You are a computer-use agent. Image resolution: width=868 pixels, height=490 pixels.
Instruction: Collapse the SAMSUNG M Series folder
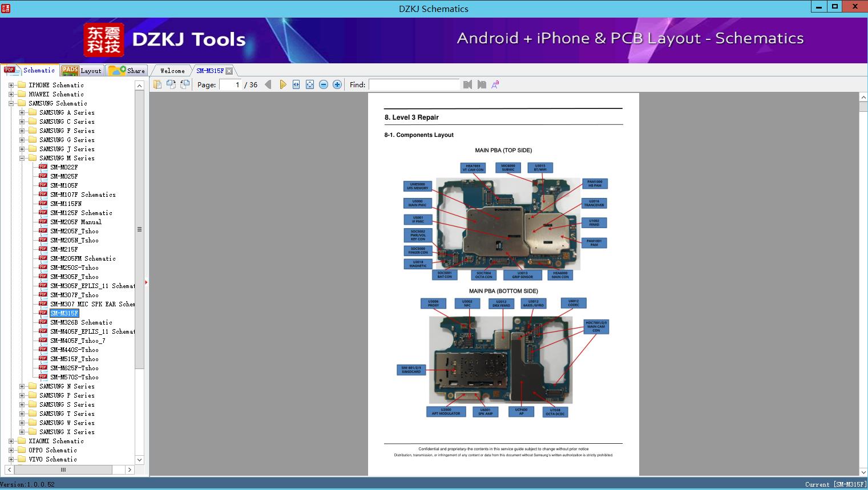(x=22, y=158)
